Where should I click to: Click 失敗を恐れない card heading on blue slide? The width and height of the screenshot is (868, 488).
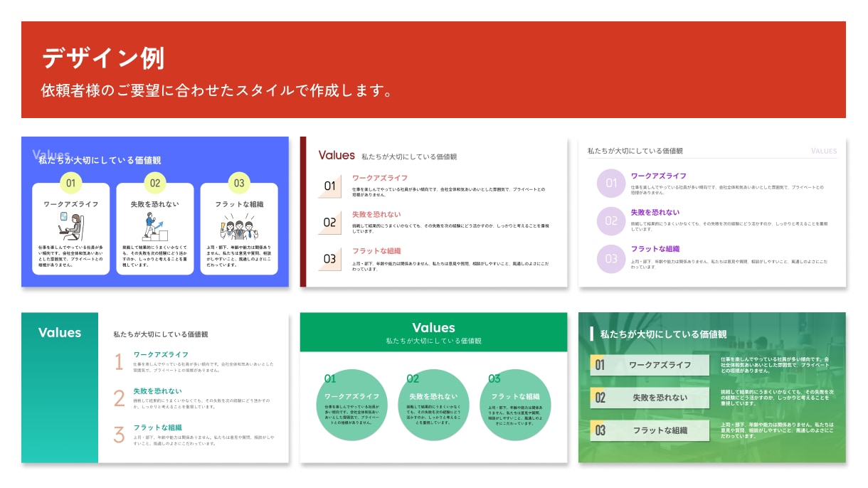[154, 204]
